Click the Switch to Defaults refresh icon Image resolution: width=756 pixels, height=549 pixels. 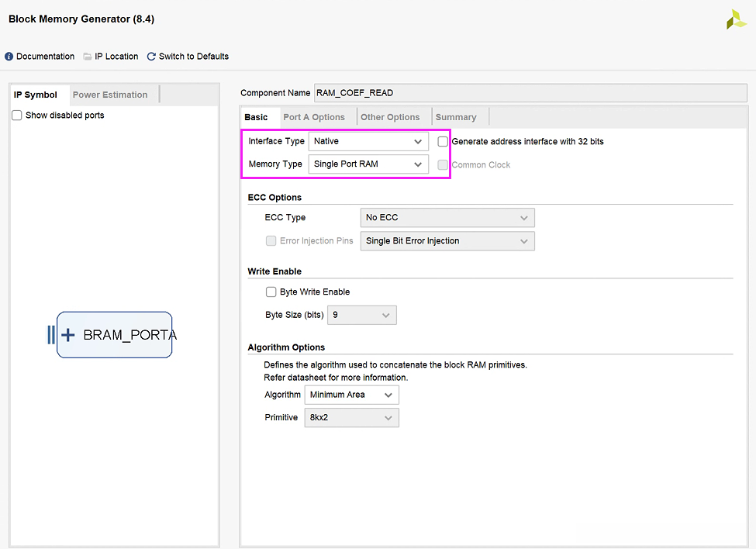[152, 57]
